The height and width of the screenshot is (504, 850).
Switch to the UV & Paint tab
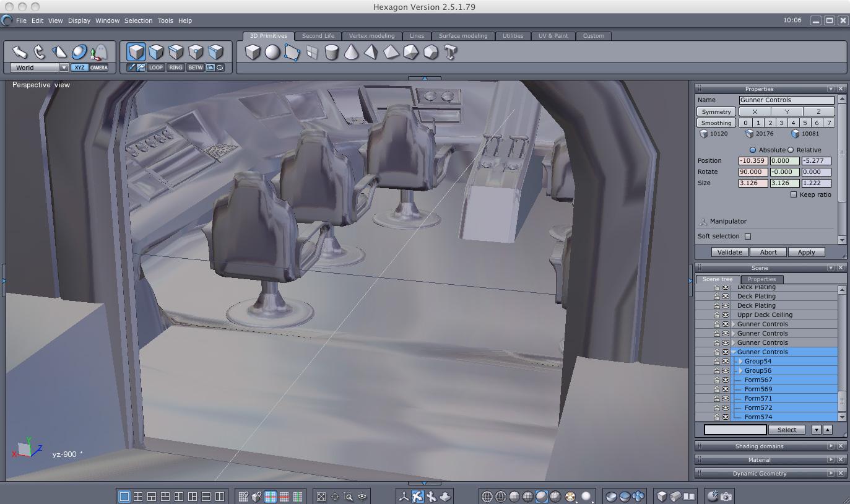(x=553, y=36)
